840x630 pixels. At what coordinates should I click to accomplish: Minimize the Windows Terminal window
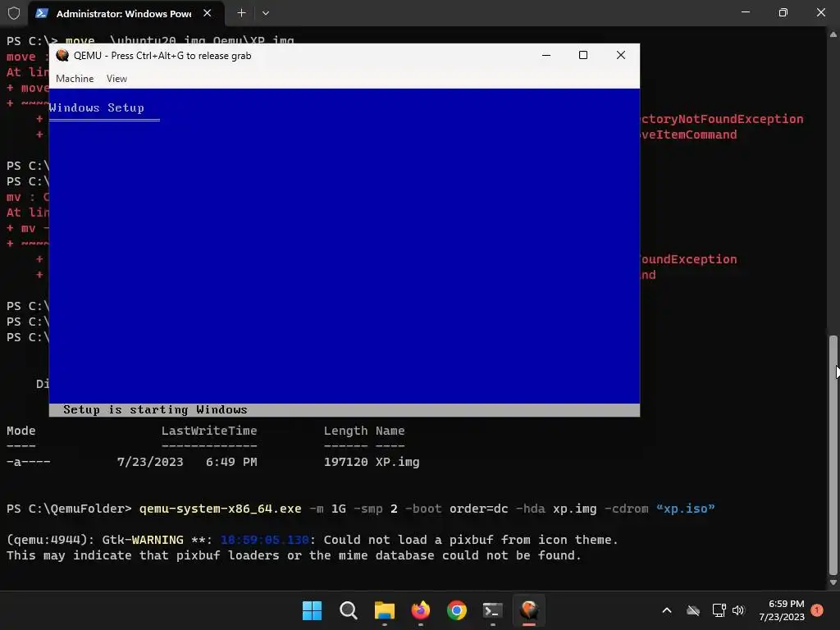(x=745, y=12)
